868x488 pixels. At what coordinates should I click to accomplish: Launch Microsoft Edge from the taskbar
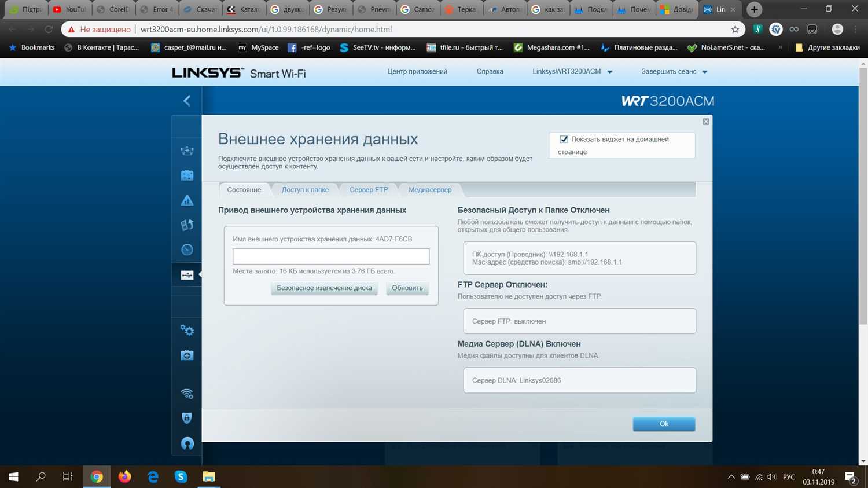153,477
